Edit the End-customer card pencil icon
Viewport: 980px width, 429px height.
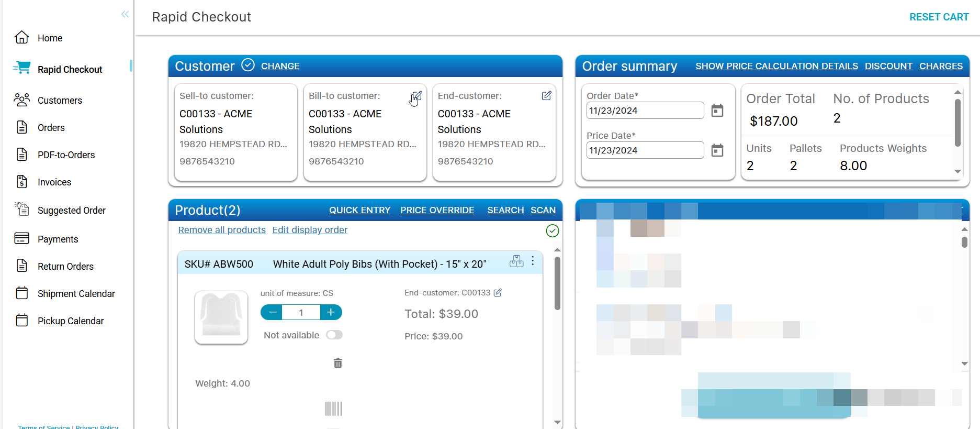546,96
